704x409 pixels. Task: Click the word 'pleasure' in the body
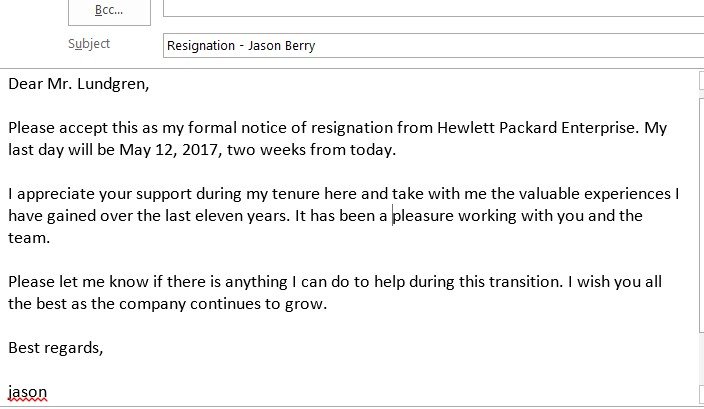pos(423,216)
